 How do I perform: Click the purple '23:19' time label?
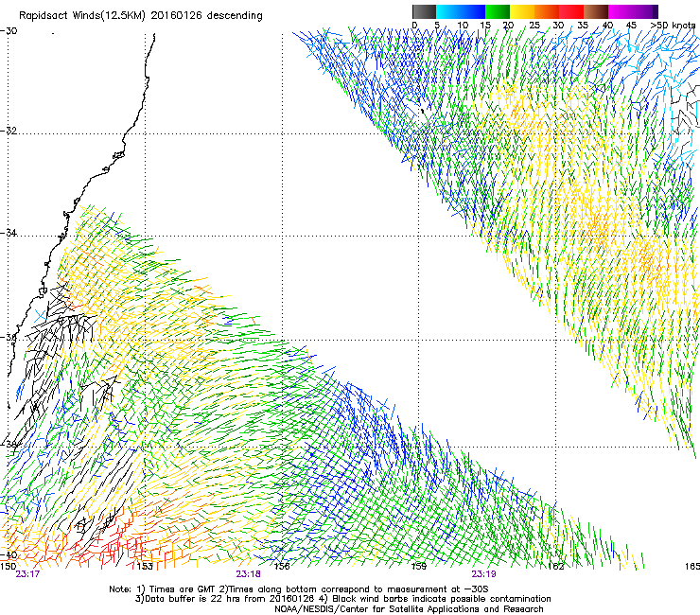tap(483, 574)
